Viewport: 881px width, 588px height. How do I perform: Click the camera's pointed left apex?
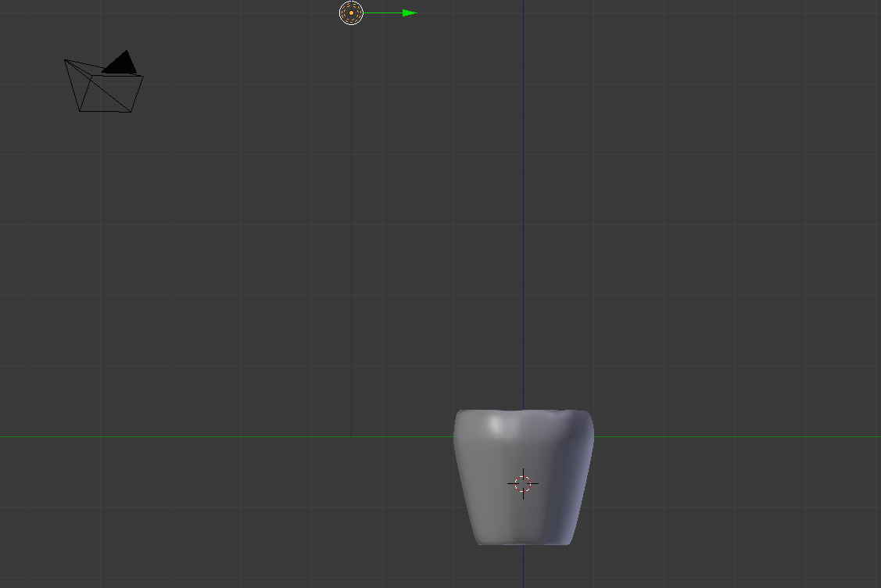click(66, 60)
